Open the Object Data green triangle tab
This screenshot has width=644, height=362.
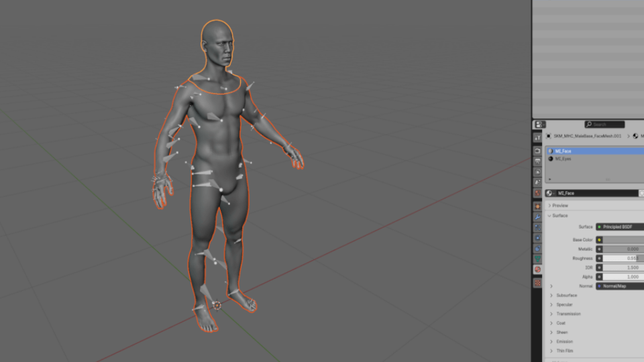tap(537, 258)
